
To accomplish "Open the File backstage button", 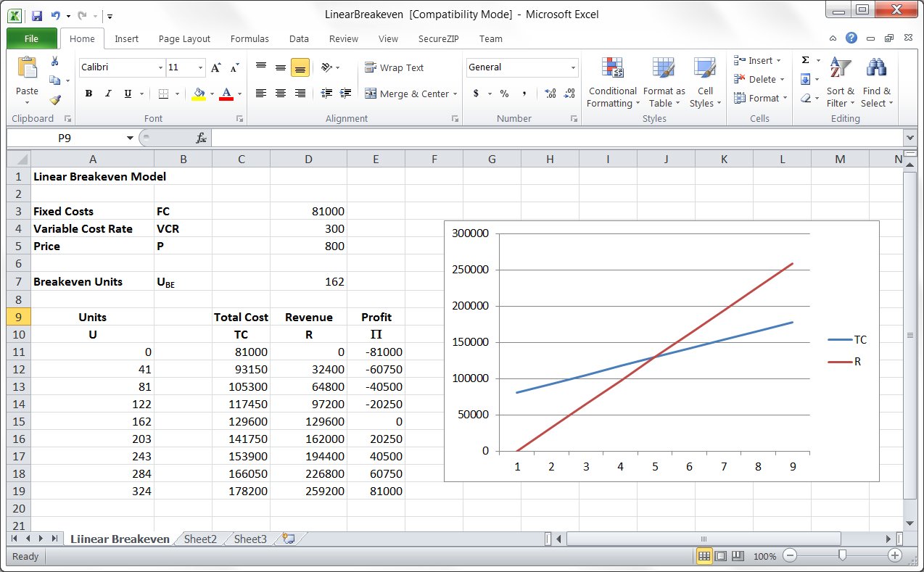I will click(32, 39).
